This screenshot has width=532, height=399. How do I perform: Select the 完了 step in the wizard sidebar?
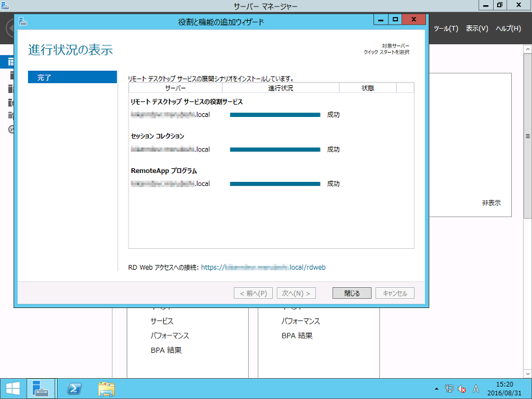click(x=71, y=77)
